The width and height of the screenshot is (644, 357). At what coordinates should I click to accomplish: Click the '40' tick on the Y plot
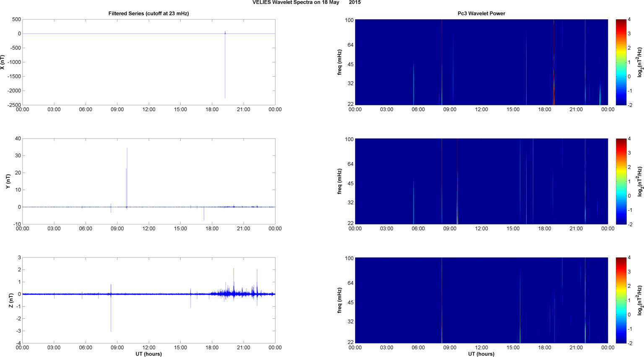click(18, 138)
